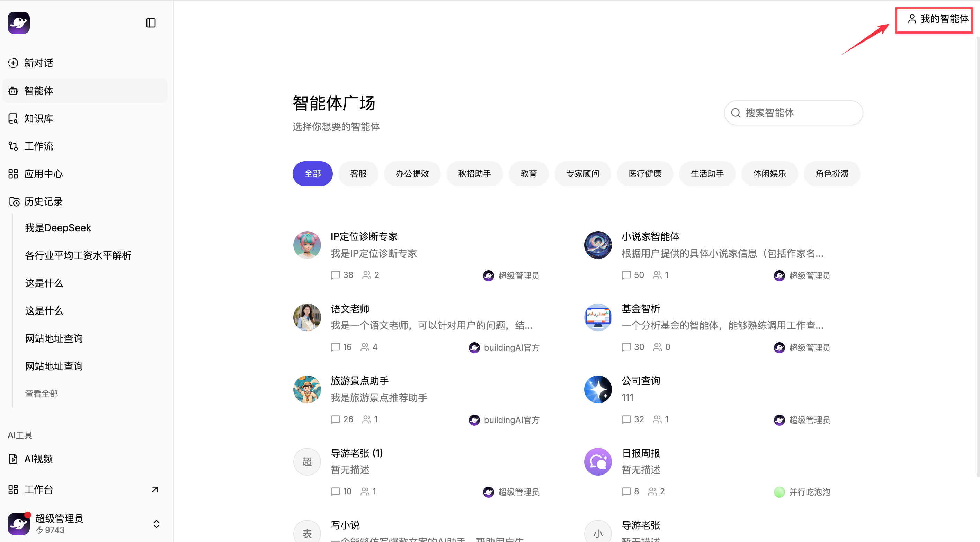Go to 新对话 in sidebar
The width and height of the screenshot is (980, 542).
click(x=38, y=63)
